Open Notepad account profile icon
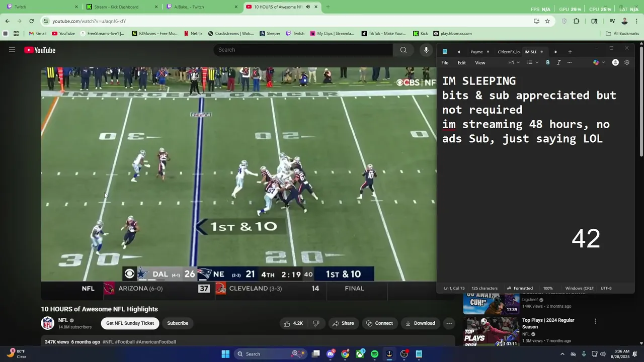Viewport: 644px width, 362px height. pyautogui.click(x=615, y=62)
